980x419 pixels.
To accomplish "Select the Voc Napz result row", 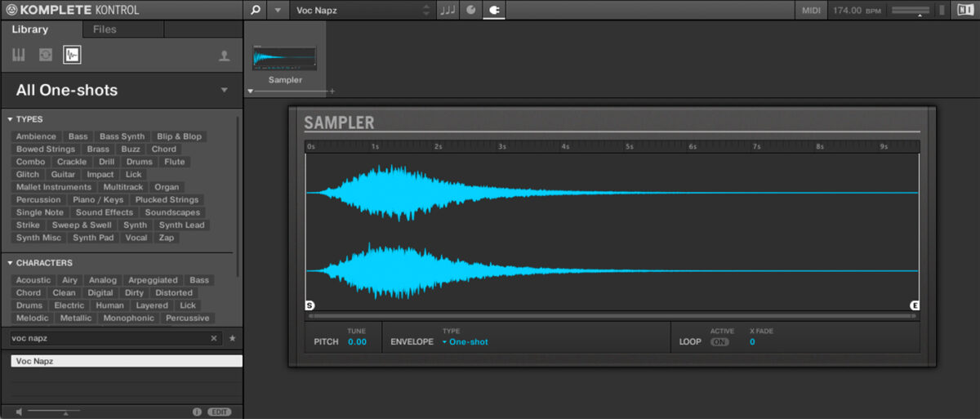I will [x=126, y=360].
